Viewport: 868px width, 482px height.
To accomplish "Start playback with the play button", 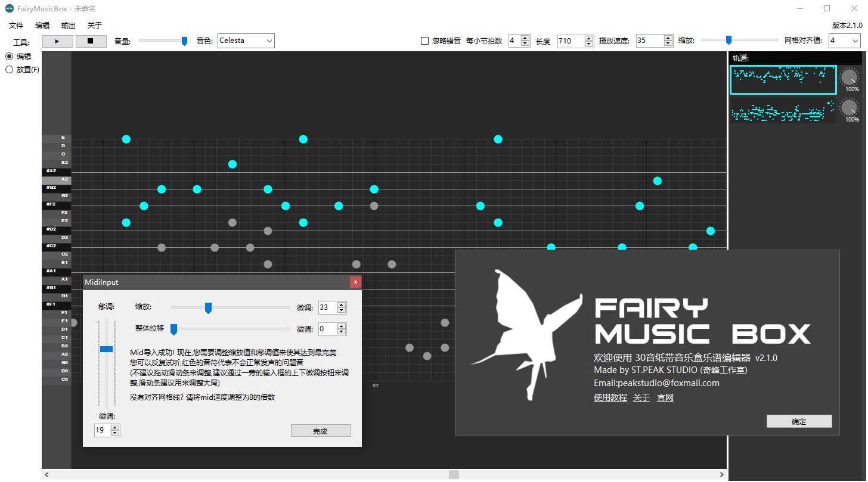I will tap(58, 41).
